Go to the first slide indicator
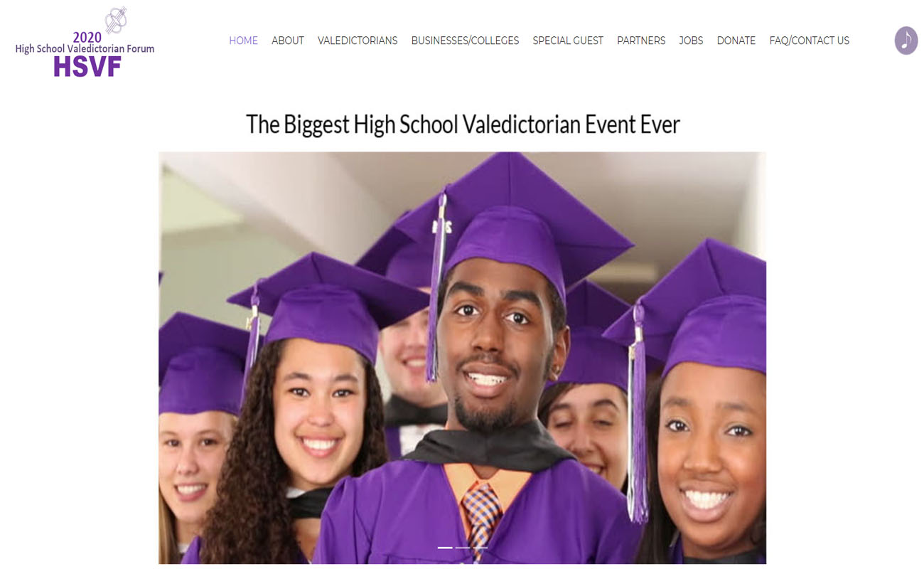 point(445,548)
